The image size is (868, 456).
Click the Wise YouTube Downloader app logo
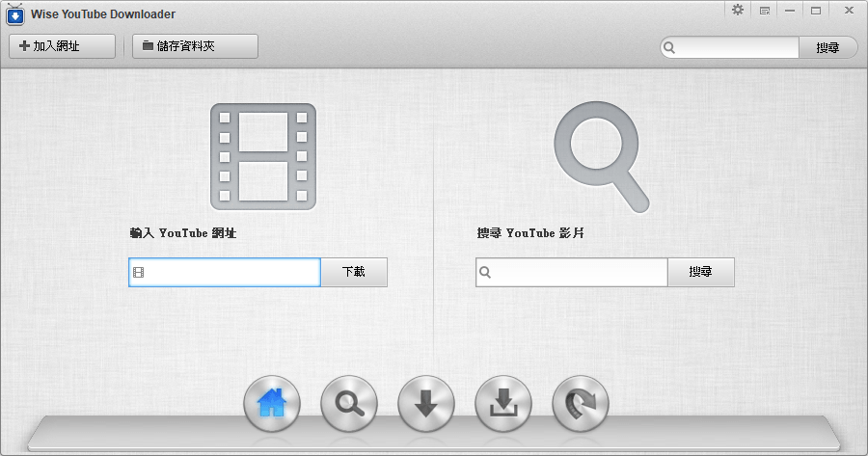click(14, 14)
